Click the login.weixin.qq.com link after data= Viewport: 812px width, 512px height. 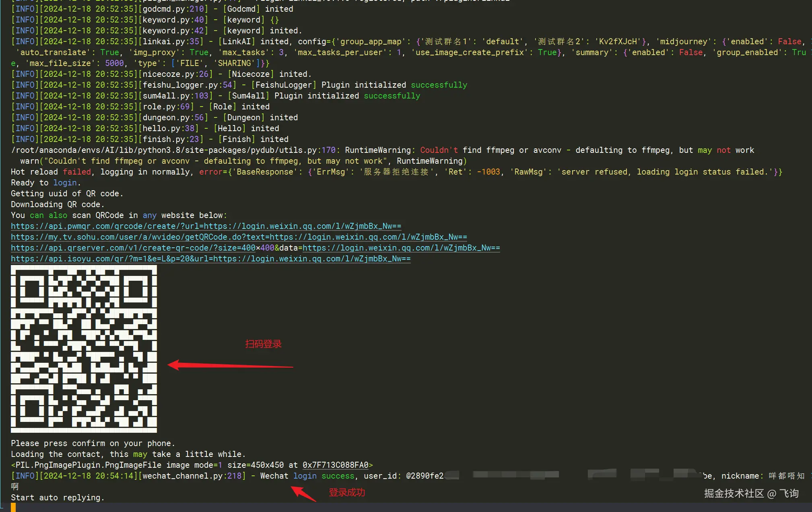(x=401, y=248)
